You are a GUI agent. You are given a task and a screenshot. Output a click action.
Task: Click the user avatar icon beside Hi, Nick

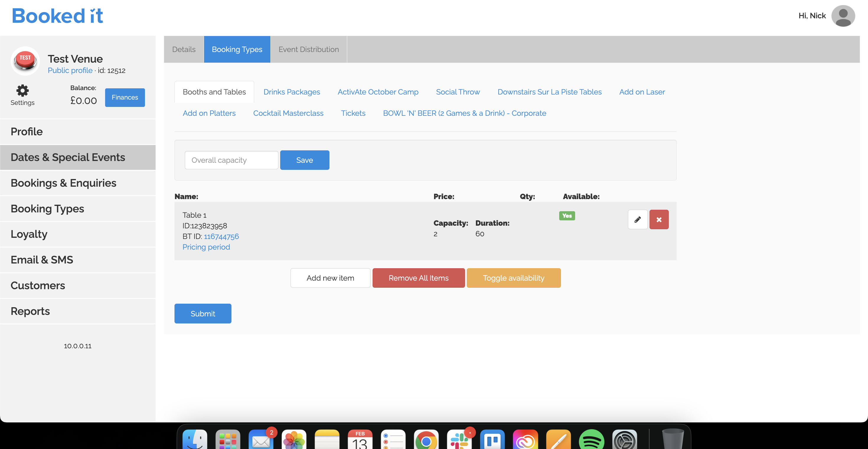point(843,15)
